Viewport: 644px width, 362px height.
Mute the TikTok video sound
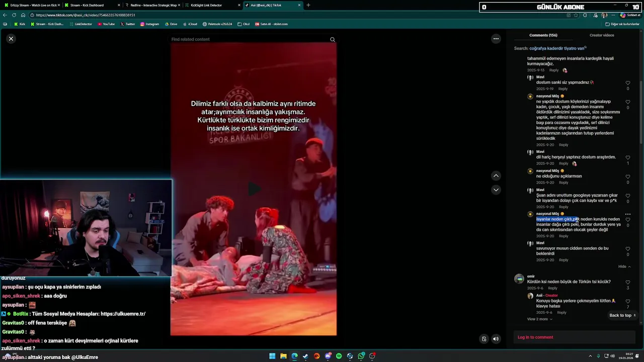point(496,339)
